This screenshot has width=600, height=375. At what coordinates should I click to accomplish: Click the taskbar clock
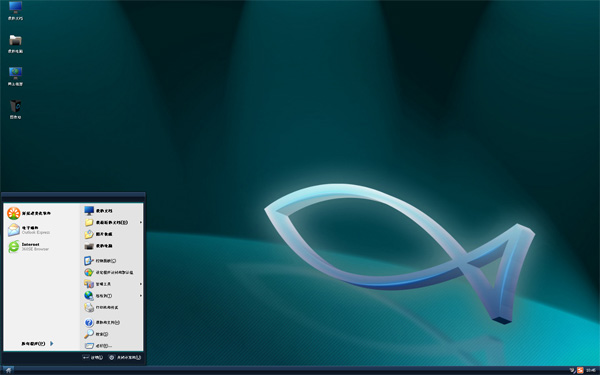click(x=590, y=370)
